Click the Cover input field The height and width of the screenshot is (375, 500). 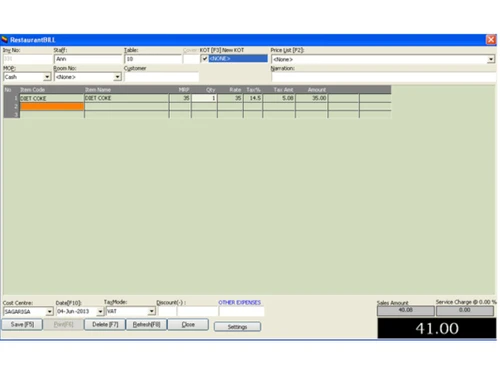tap(191, 59)
